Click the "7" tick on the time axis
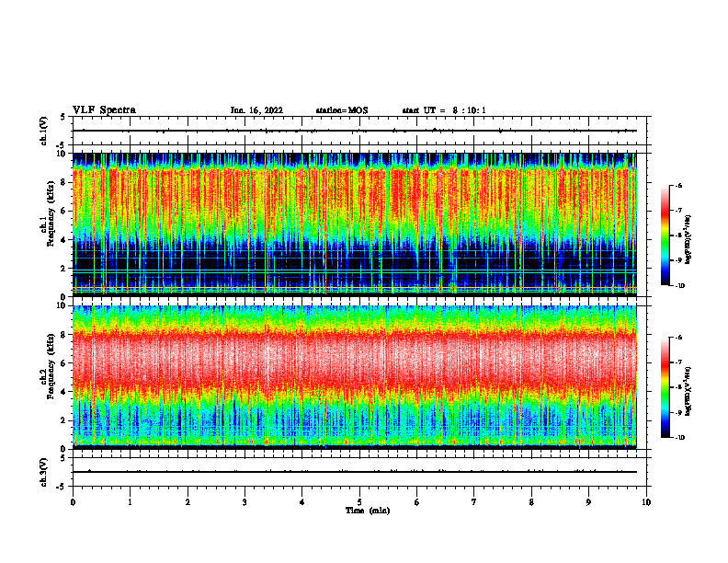Viewport: 728px width, 563px height. point(474,502)
